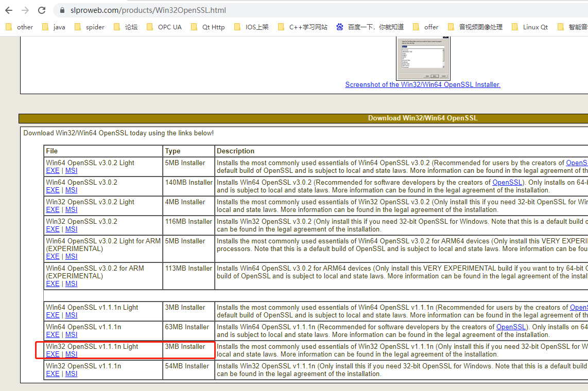The width and height of the screenshot is (588, 391).
Task: Open the 'Linux Qt' bookmark folder
Action: pos(530,27)
